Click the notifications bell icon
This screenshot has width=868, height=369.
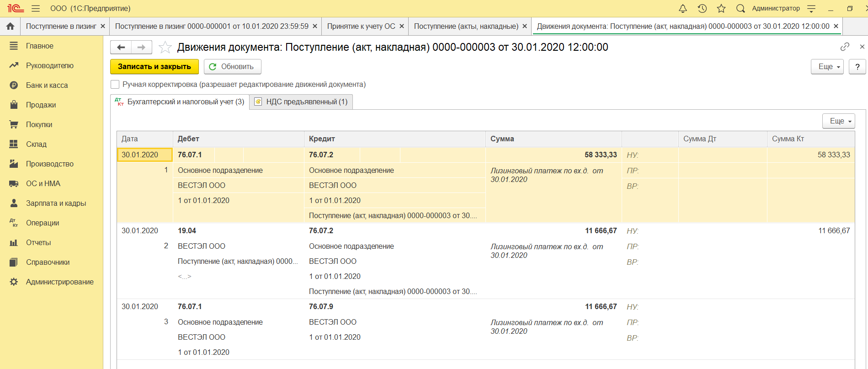(682, 9)
